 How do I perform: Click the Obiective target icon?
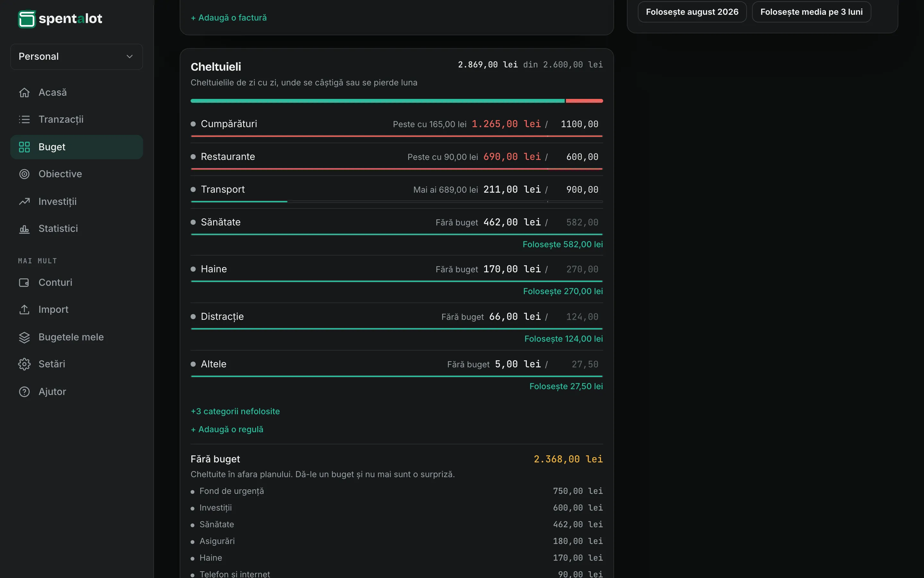[x=24, y=174]
